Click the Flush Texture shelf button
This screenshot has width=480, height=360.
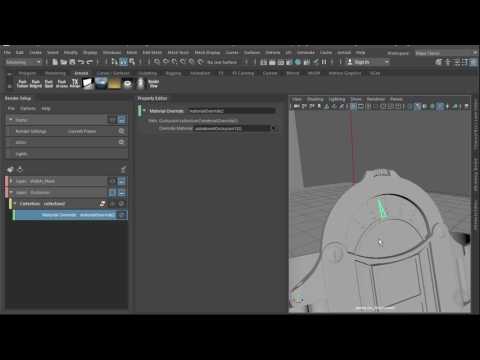click(x=22, y=83)
